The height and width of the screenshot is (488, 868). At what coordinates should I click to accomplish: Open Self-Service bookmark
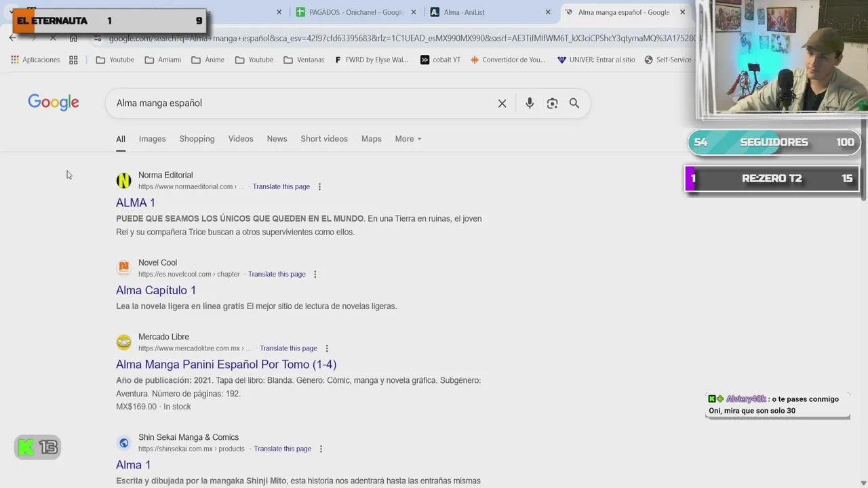(668, 60)
